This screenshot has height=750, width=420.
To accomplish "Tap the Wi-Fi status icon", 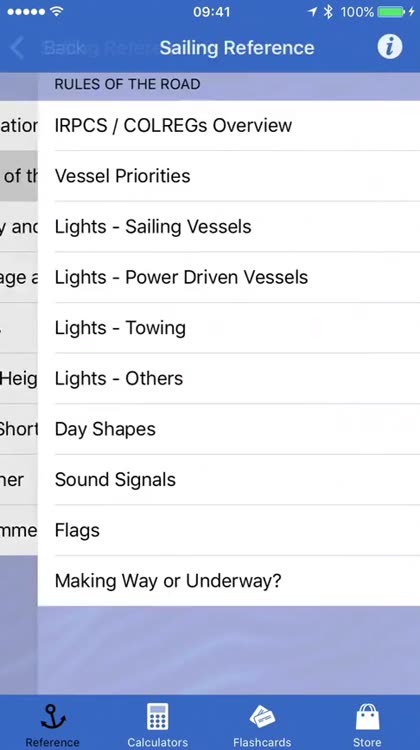I will click(57, 12).
